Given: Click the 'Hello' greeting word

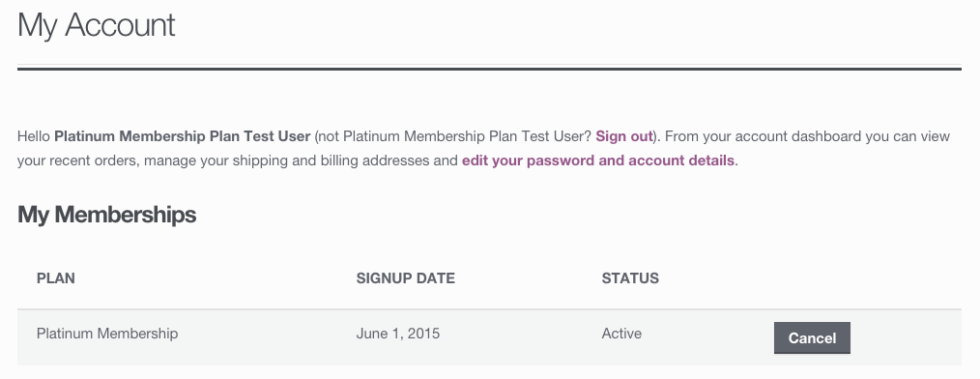Looking at the screenshot, I should [x=34, y=136].
